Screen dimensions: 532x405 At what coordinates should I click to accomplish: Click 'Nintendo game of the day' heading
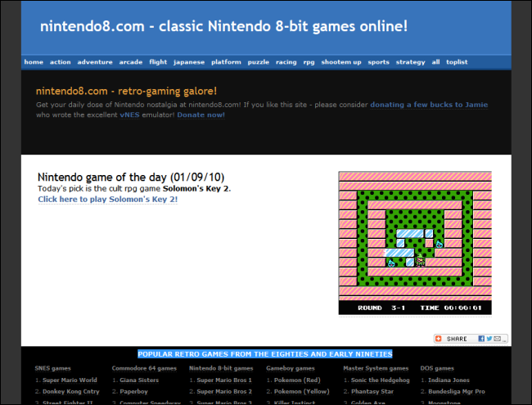131,177
